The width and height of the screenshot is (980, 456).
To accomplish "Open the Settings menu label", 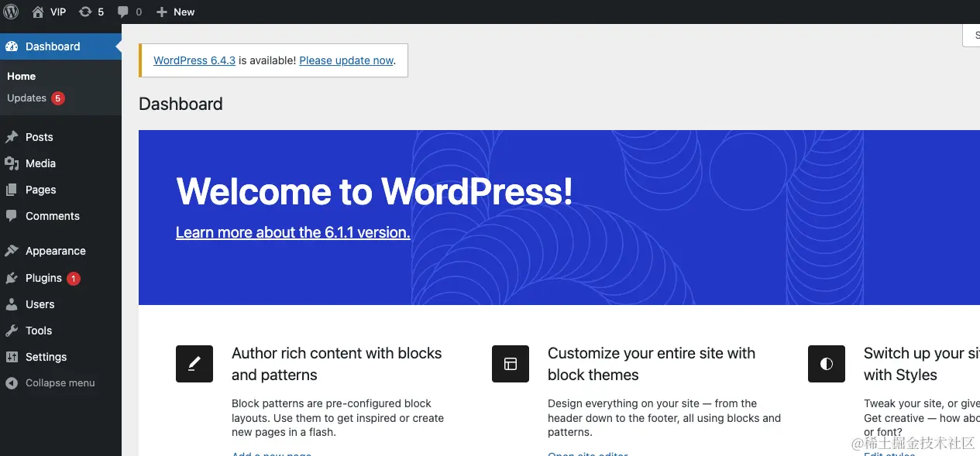I will tap(46, 357).
